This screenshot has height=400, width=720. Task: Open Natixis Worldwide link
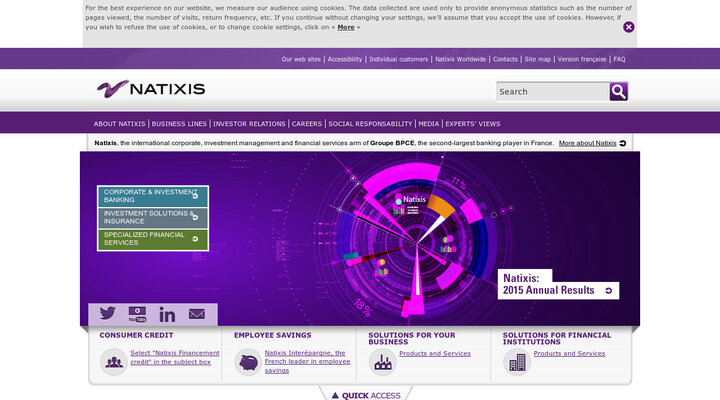(461, 59)
